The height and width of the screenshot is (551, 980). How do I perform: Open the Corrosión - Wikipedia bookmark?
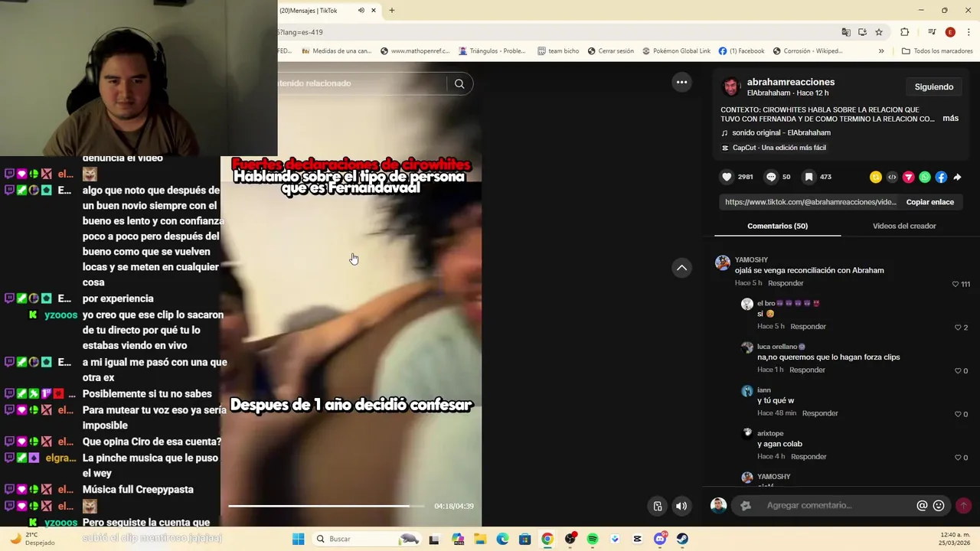tap(808, 51)
